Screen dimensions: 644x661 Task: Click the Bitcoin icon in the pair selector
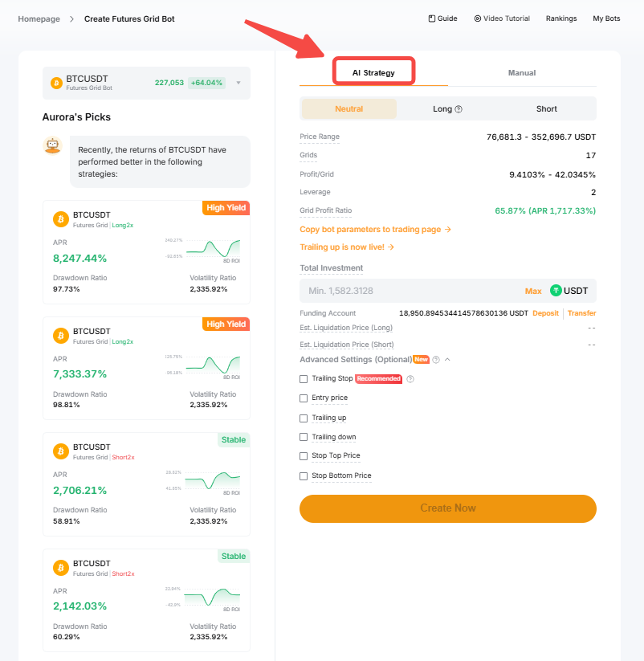coord(56,83)
